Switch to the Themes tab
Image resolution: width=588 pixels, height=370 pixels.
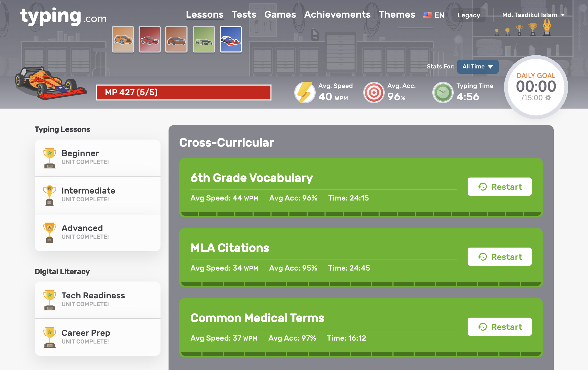pyautogui.click(x=397, y=14)
